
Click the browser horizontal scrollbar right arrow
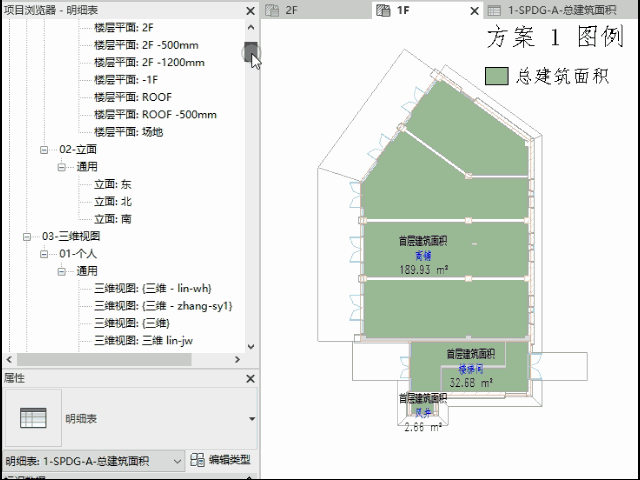click(x=236, y=359)
